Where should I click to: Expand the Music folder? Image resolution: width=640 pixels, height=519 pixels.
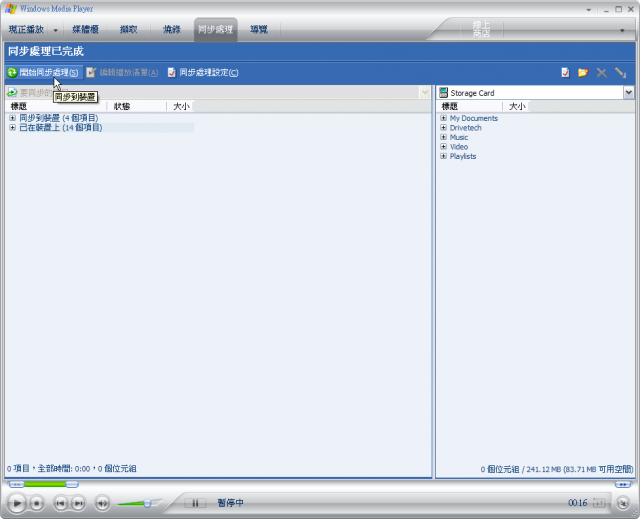444,137
